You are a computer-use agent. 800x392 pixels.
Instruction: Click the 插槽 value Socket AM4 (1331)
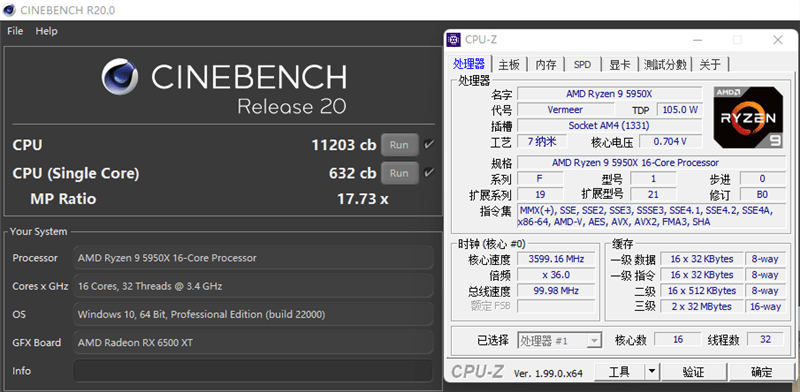click(609, 126)
